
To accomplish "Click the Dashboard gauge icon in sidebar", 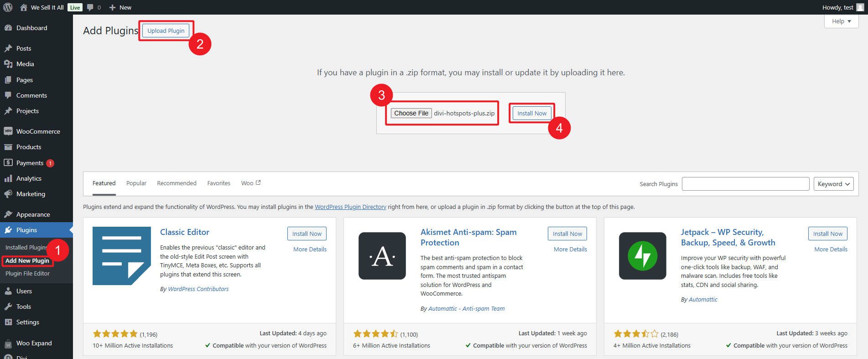I will [x=8, y=28].
